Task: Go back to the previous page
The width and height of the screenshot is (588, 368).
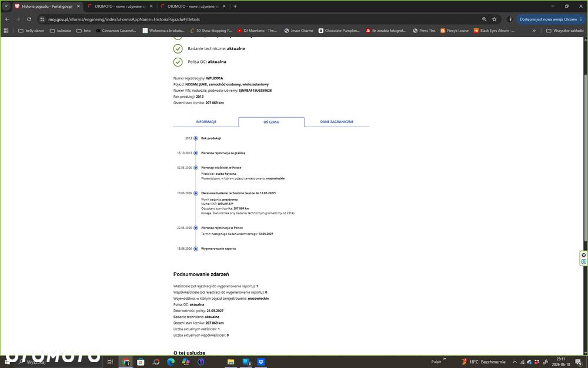Action: click(6, 19)
